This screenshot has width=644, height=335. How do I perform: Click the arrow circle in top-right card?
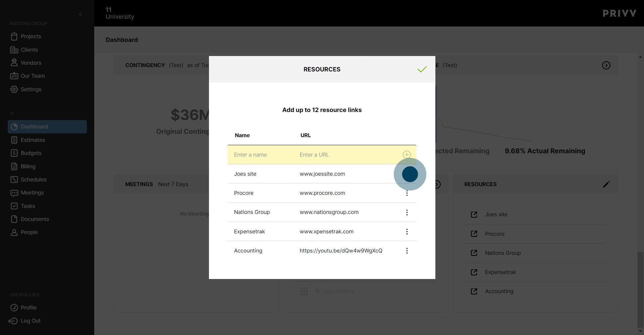tap(606, 65)
